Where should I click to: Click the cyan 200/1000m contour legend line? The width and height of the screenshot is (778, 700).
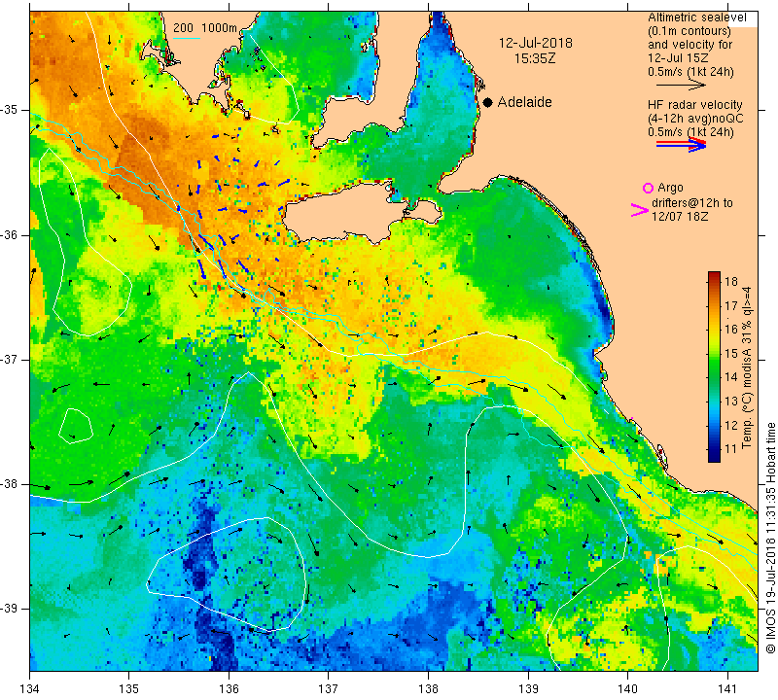[187, 38]
